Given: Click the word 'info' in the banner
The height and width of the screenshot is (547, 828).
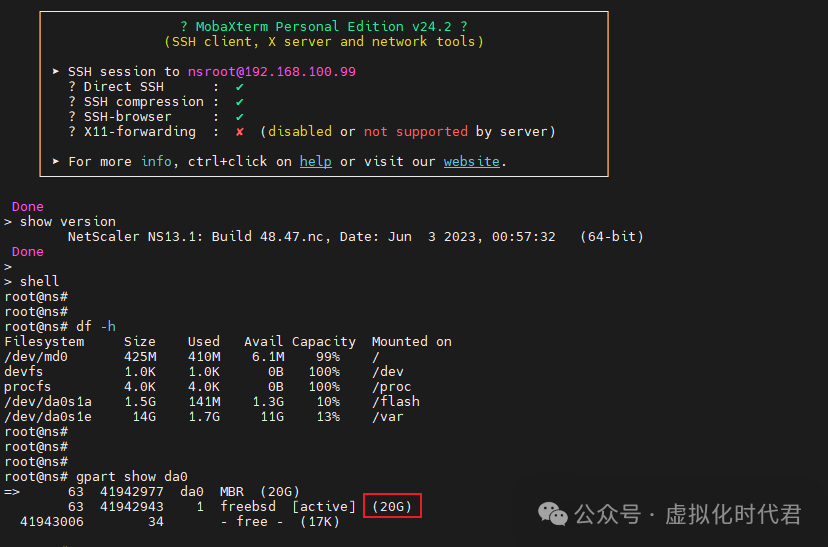Looking at the screenshot, I should [156, 162].
